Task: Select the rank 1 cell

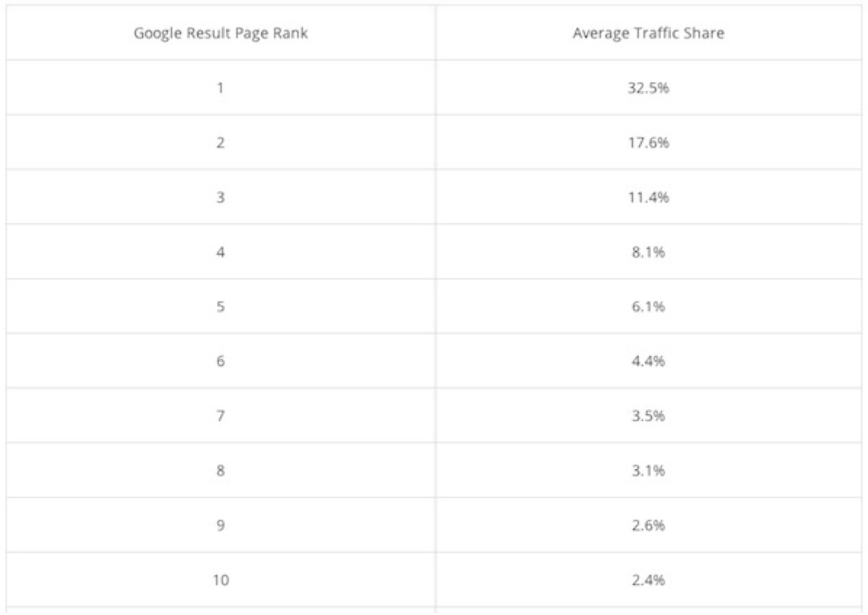Action: click(221, 88)
